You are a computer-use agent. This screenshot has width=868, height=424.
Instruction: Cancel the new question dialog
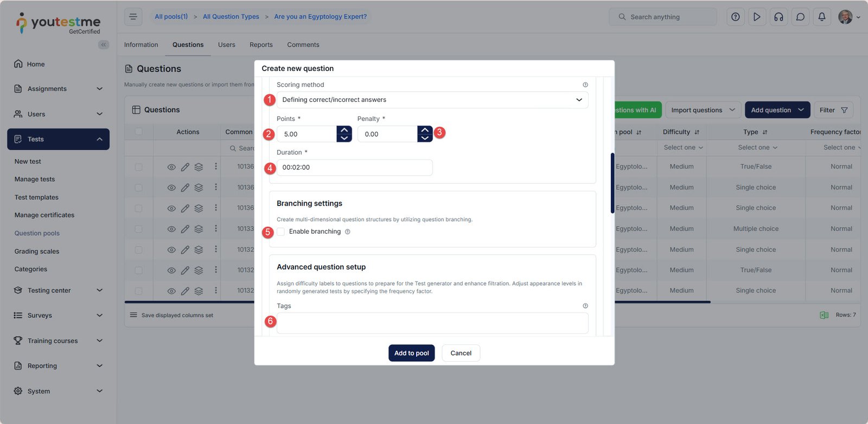tap(461, 353)
